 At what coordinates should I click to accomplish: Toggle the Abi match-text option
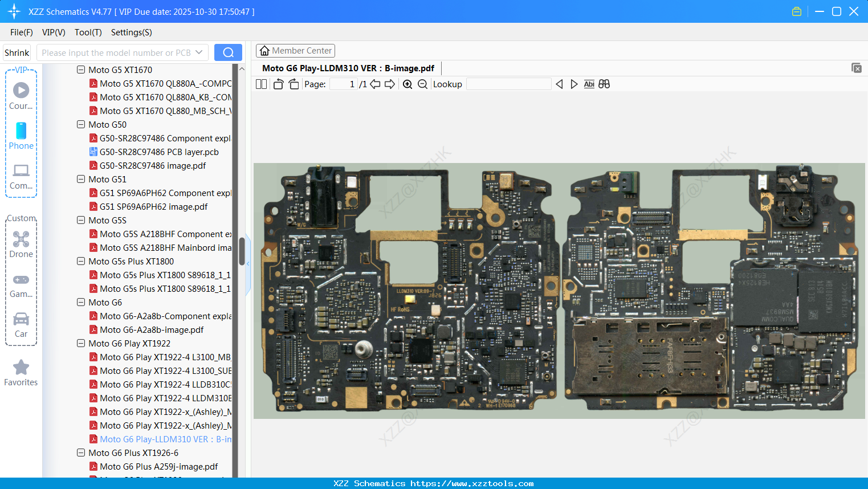[589, 84]
